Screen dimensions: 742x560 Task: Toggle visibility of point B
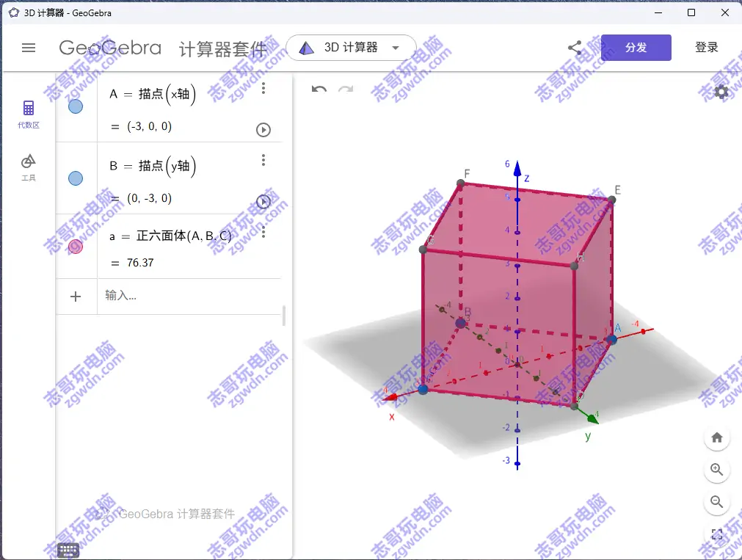click(x=75, y=178)
